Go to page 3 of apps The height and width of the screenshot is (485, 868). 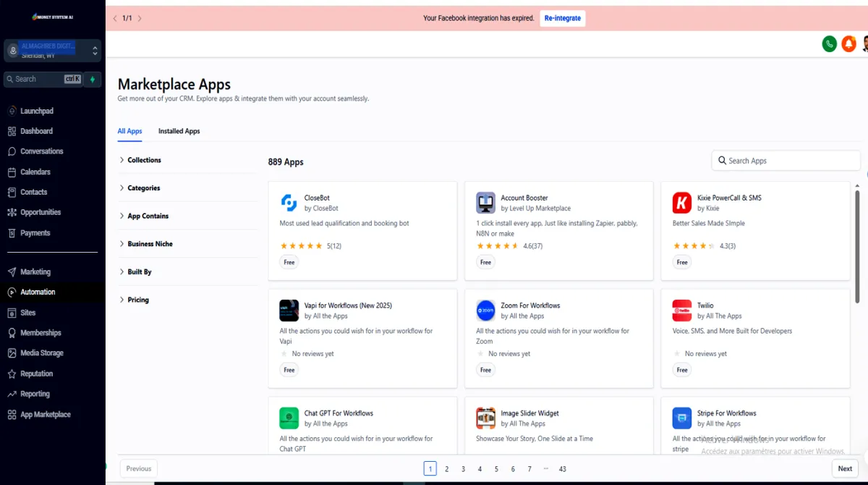point(464,468)
